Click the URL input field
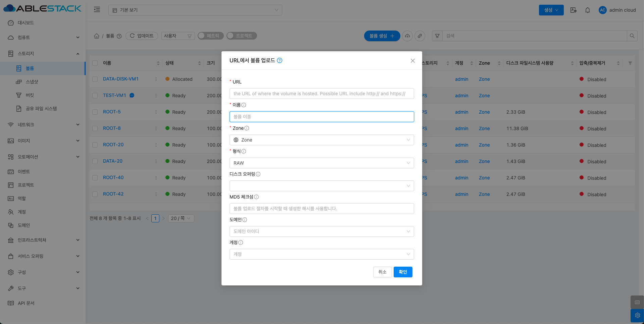 coord(321,94)
